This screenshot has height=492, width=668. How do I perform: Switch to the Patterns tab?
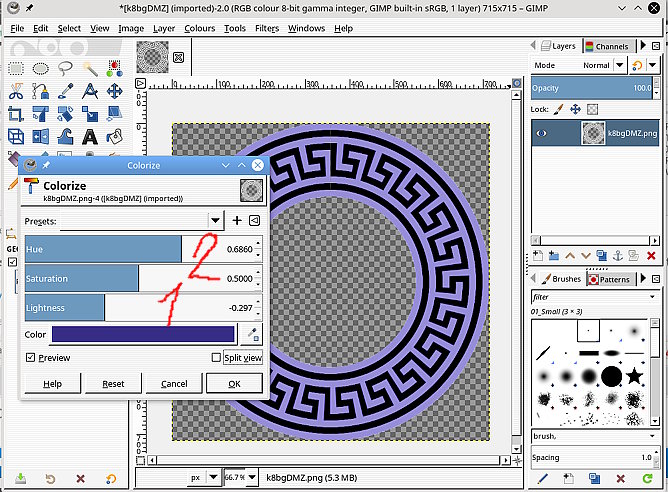click(609, 279)
